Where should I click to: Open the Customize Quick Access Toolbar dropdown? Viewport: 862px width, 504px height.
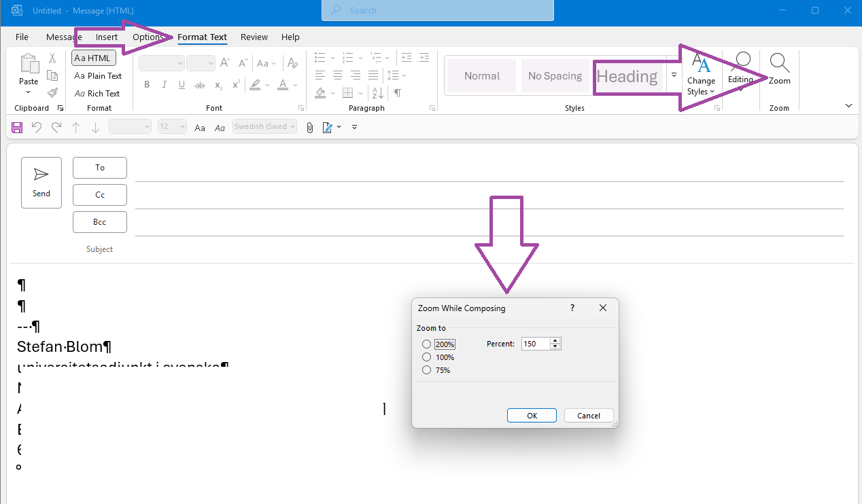tap(354, 127)
